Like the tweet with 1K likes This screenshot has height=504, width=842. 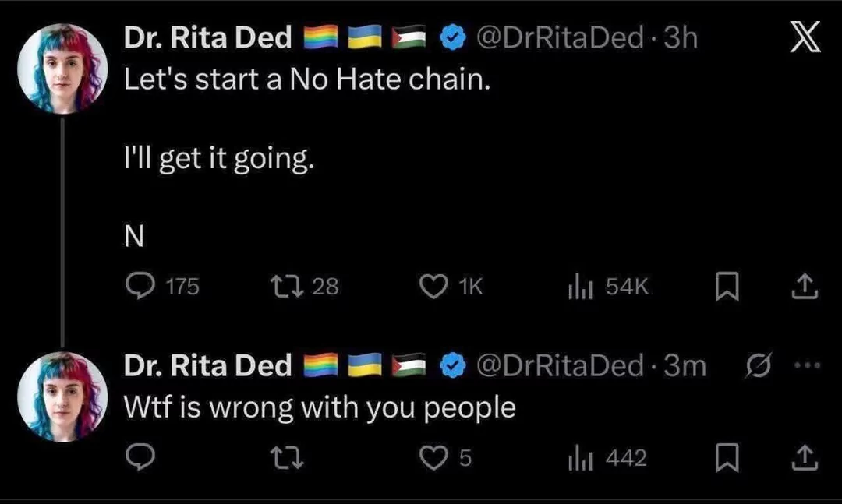pyautogui.click(x=433, y=287)
